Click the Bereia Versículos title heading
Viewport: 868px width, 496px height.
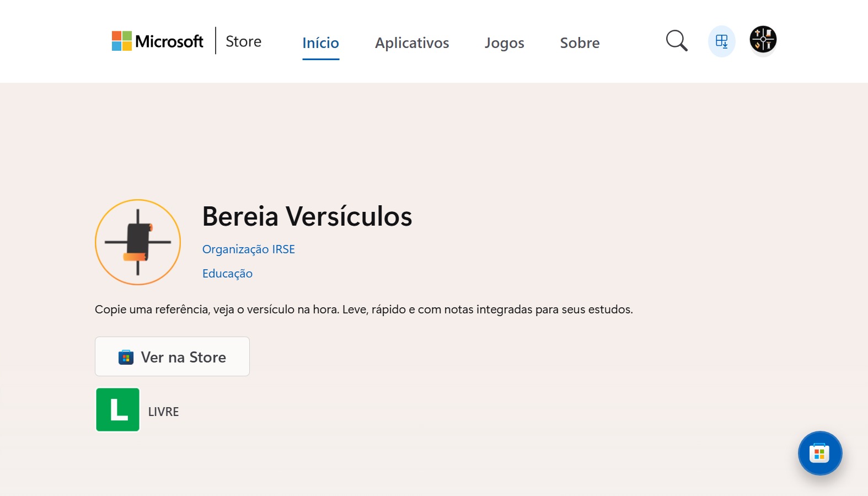pyautogui.click(x=307, y=216)
